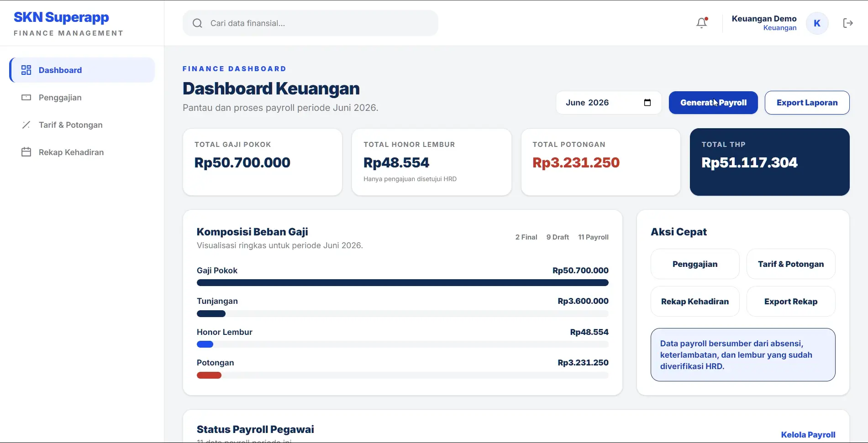The height and width of the screenshot is (443, 868).
Task: Click the red Potongan progress bar
Action: point(209,375)
